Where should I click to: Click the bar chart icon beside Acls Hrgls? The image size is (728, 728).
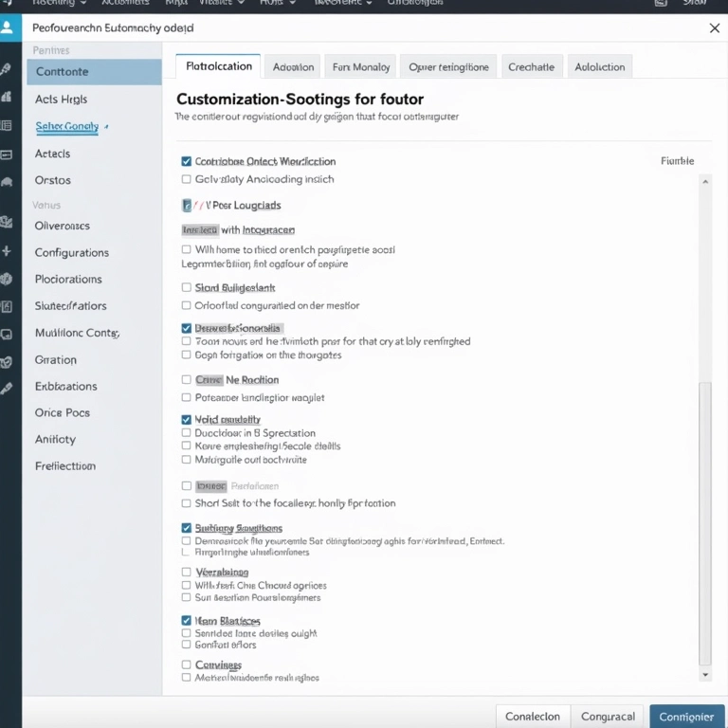point(7,97)
